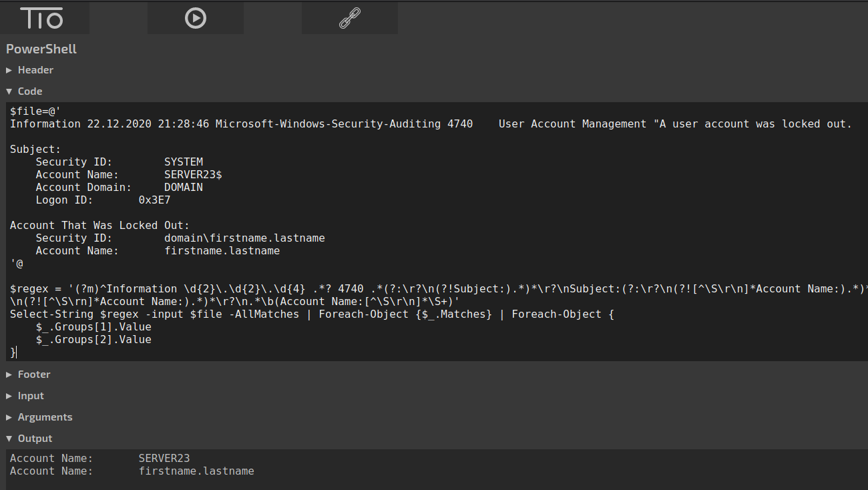Click the $file=@' line in the code
Image resolution: width=868 pixels, height=490 pixels.
pyautogui.click(x=35, y=111)
